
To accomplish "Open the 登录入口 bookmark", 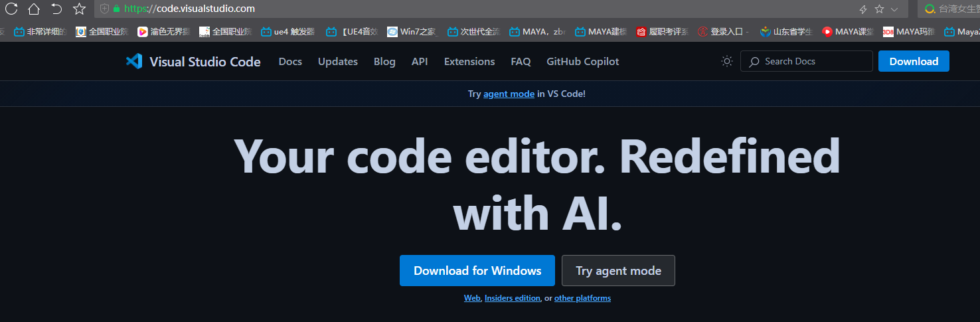I will [x=724, y=31].
